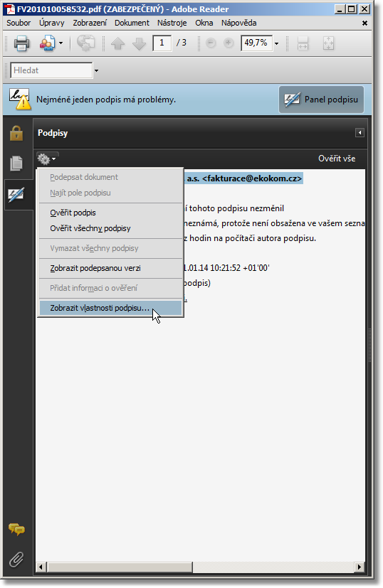Screen dimensions: 383x588
Task: Close the document with menu bar X
Action: coord(364,23)
